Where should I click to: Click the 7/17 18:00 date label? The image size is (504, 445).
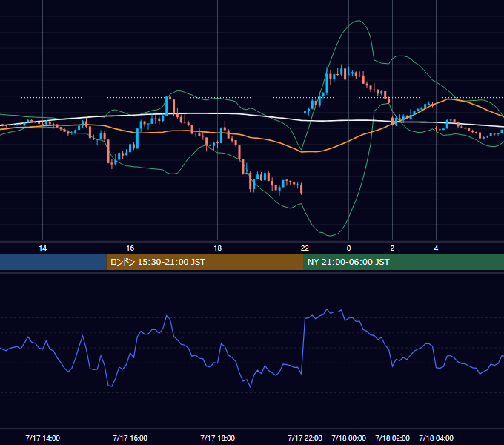coord(218,438)
